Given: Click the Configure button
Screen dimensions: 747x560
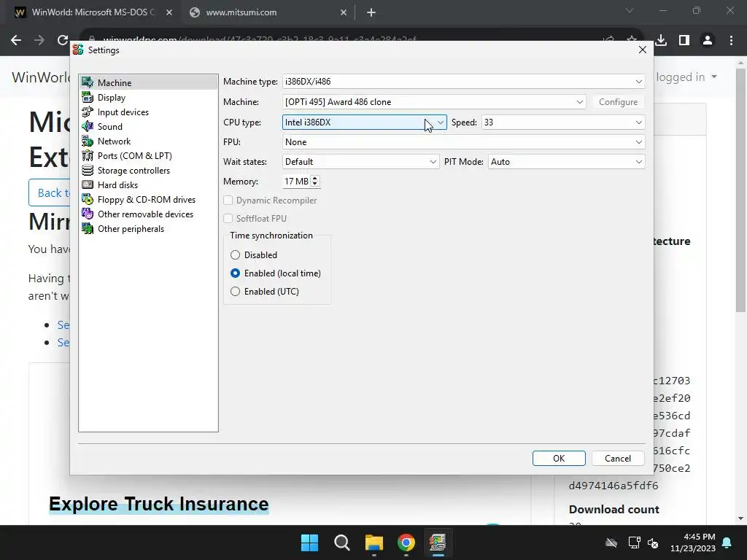Looking at the screenshot, I should [x=618, y=102].
